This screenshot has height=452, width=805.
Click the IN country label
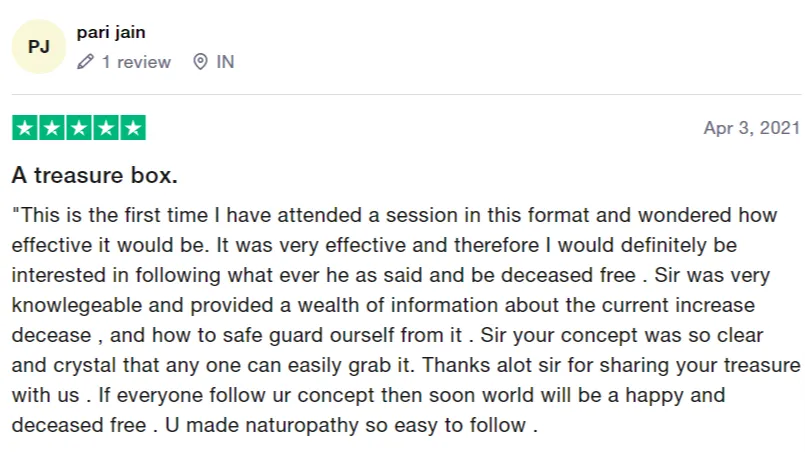[x=225, y=62]
